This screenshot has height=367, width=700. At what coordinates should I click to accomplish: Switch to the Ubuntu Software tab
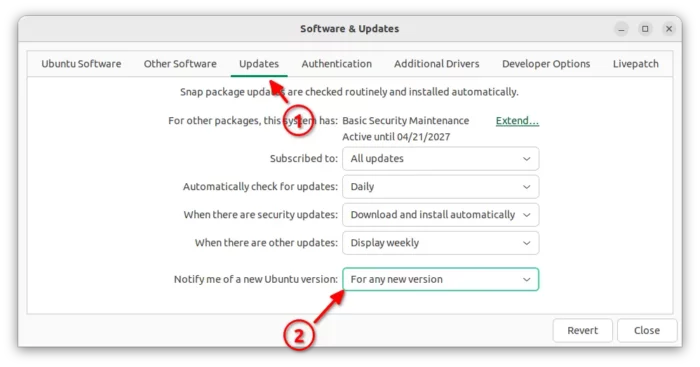(81, 64)
